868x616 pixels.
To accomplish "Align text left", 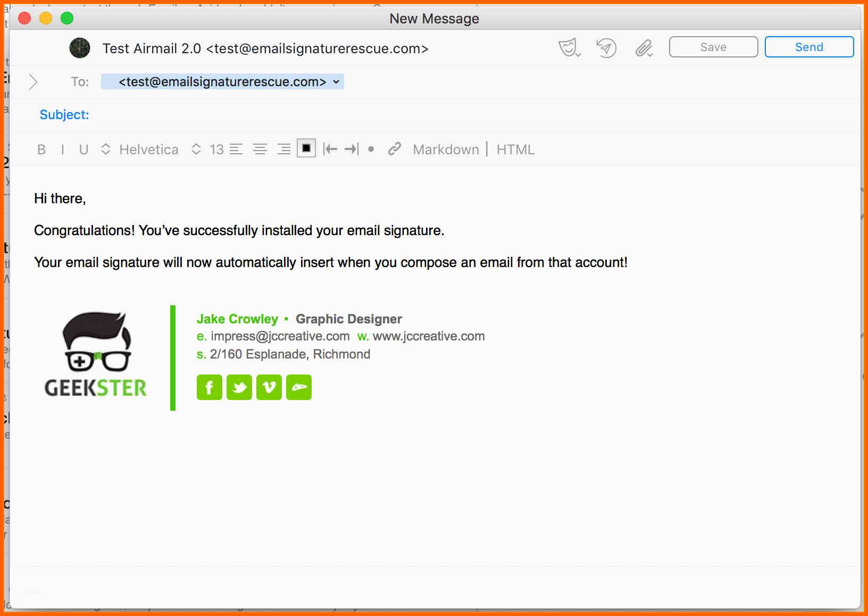I will click(x=236, y=149).
